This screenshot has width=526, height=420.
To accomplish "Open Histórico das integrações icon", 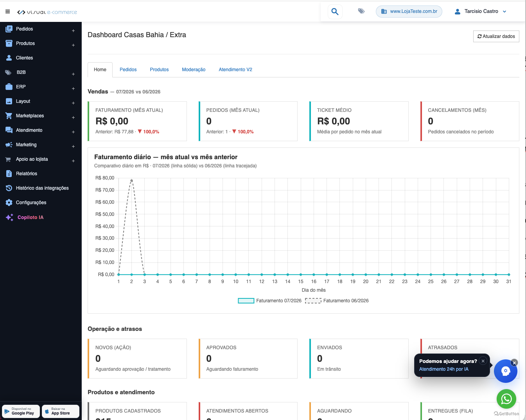I will click(x=9, y=188).
